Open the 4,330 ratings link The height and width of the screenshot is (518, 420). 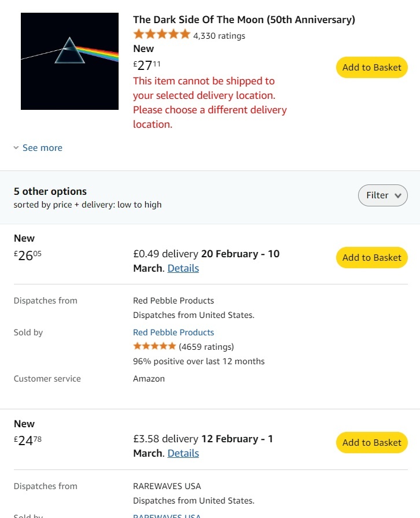point(219,36)
